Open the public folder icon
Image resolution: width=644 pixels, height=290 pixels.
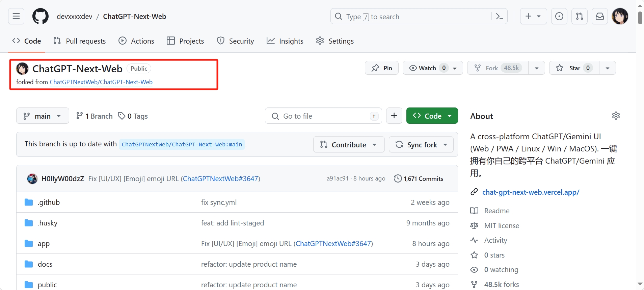(x=29, y=285)
